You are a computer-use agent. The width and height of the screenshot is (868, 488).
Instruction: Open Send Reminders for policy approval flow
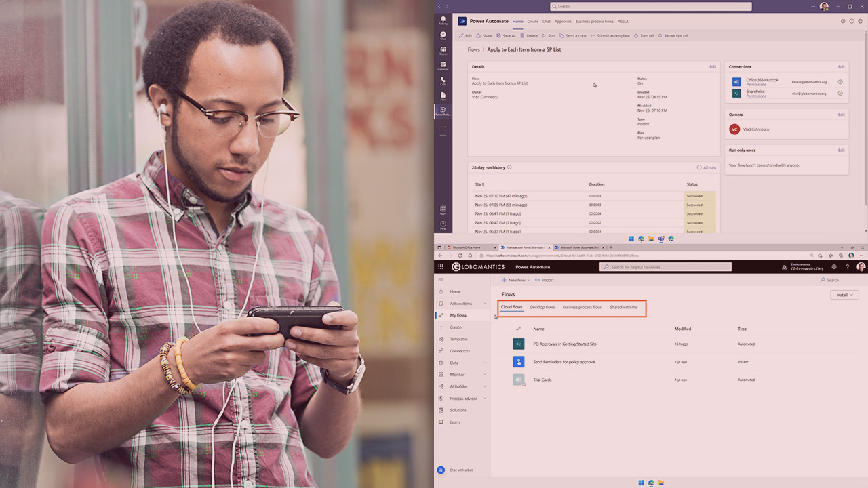pyautogui.click(x=564, y=362)
